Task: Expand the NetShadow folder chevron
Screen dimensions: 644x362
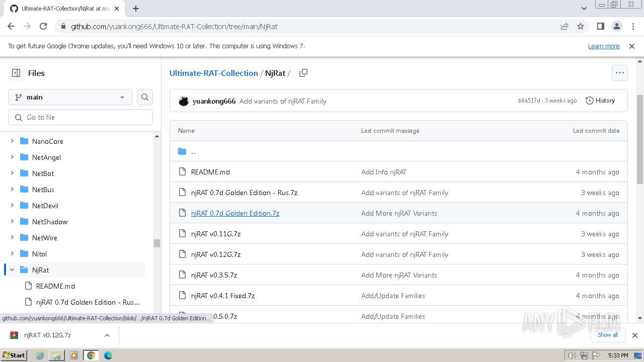Action: [x=12, y=222]
